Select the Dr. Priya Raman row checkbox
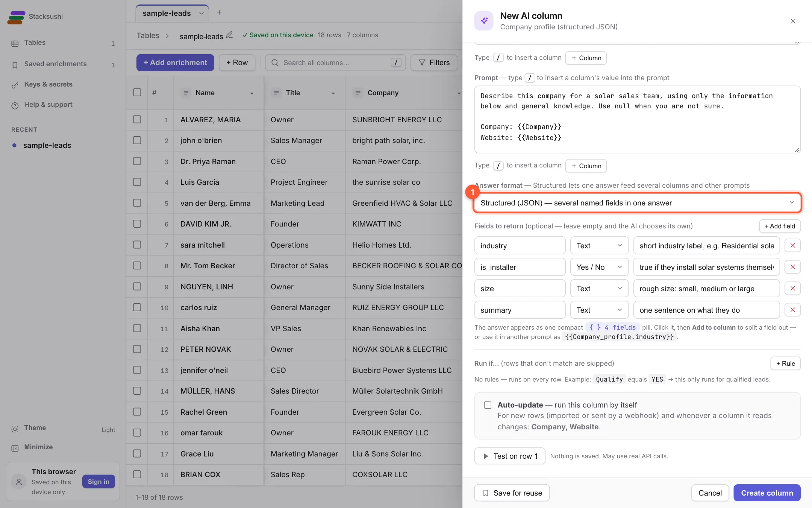The image size is (812, 508). tap(137, 161)
